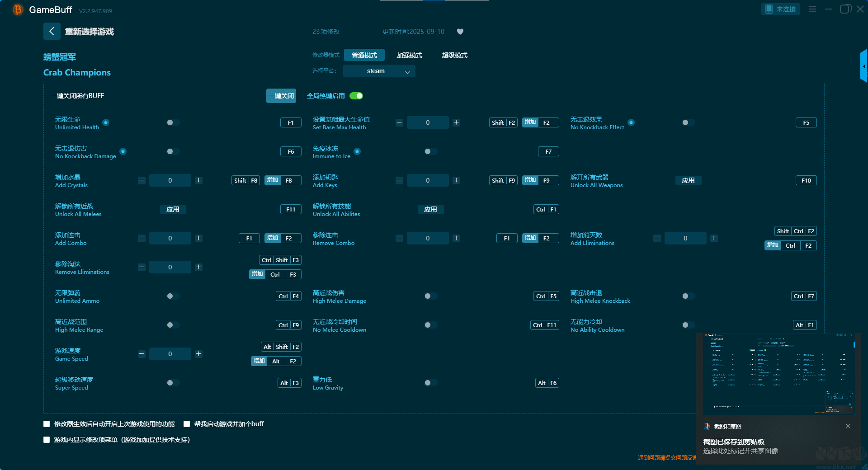Click the star badge next to Immune to Ice

pyautogui.click(x=357, y=151)
